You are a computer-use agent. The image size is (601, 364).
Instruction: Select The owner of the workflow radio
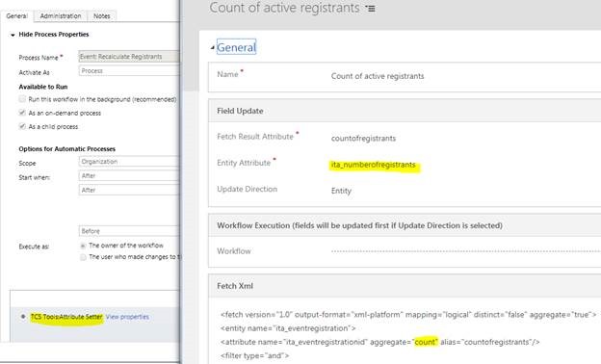[83, 246]
